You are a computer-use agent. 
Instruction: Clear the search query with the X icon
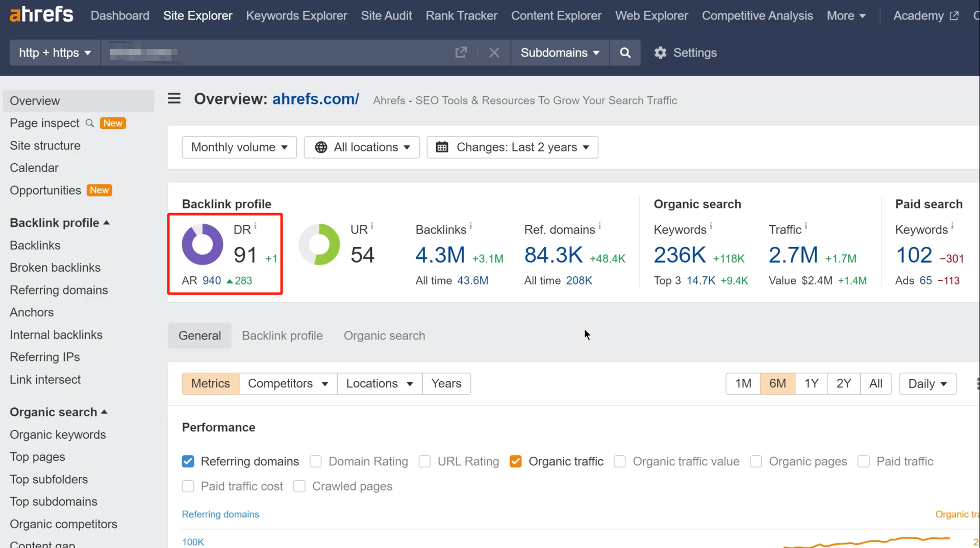(x=493, y=53)
